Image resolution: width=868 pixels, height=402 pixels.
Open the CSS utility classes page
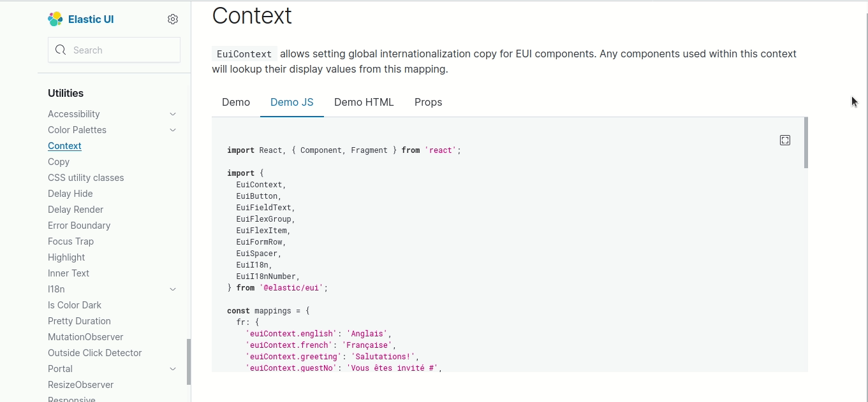(x=85, y=178)
